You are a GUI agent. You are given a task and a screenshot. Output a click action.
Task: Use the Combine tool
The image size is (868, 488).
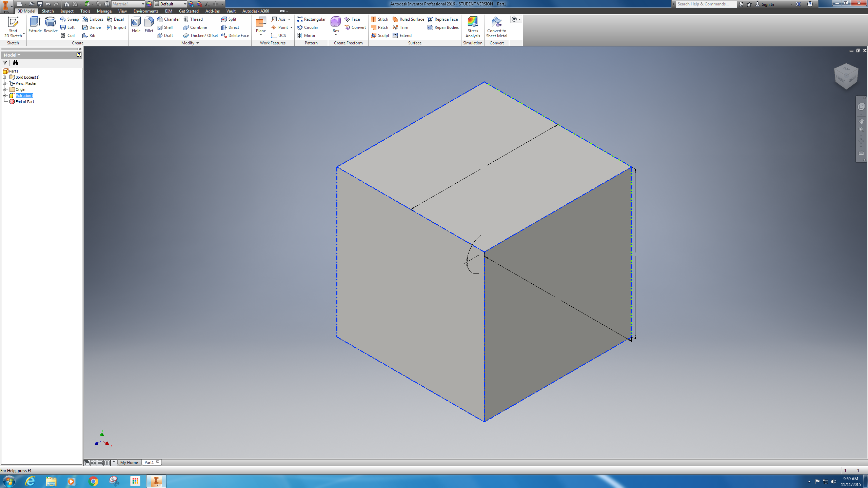[195, 27]
